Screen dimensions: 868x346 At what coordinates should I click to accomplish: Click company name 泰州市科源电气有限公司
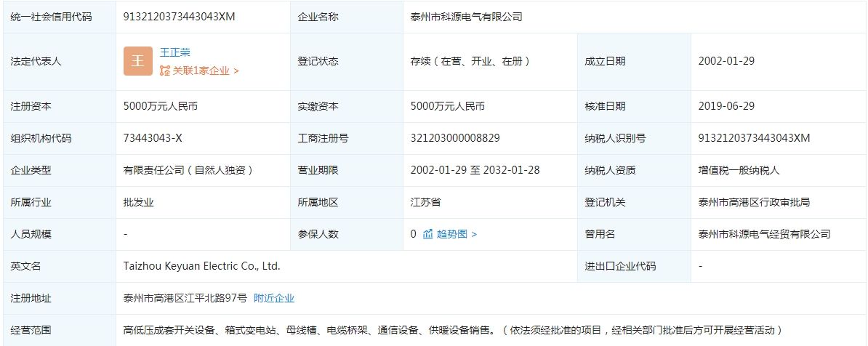point(466,16)
